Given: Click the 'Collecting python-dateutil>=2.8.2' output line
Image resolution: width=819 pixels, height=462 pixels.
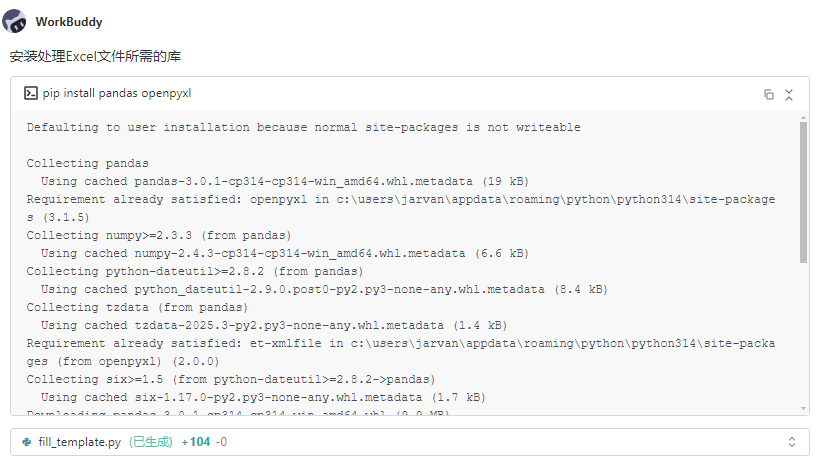Looking at the screenshot, I should coord(195,271).
